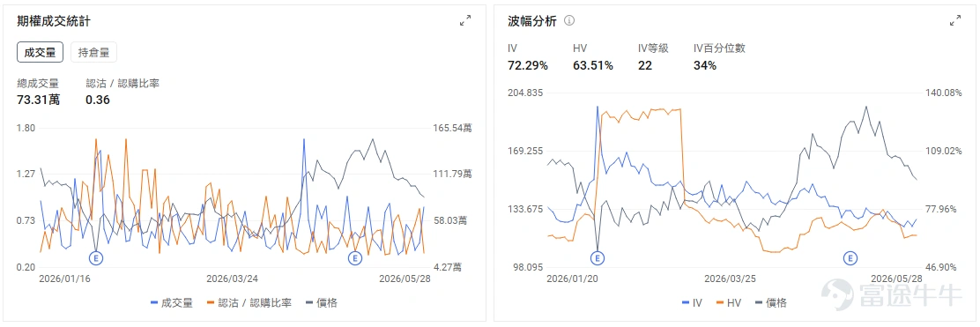
Task: Toggle the 成交量 legend series
Action: pos(172,302)
